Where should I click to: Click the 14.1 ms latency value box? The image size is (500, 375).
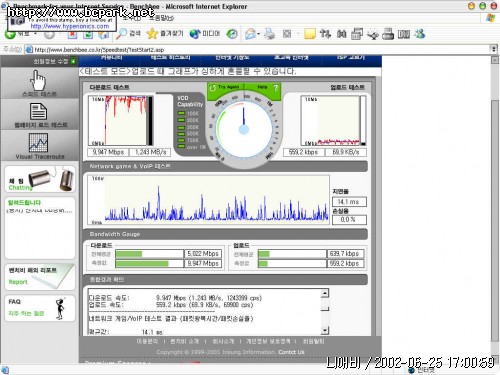[349, 202]
